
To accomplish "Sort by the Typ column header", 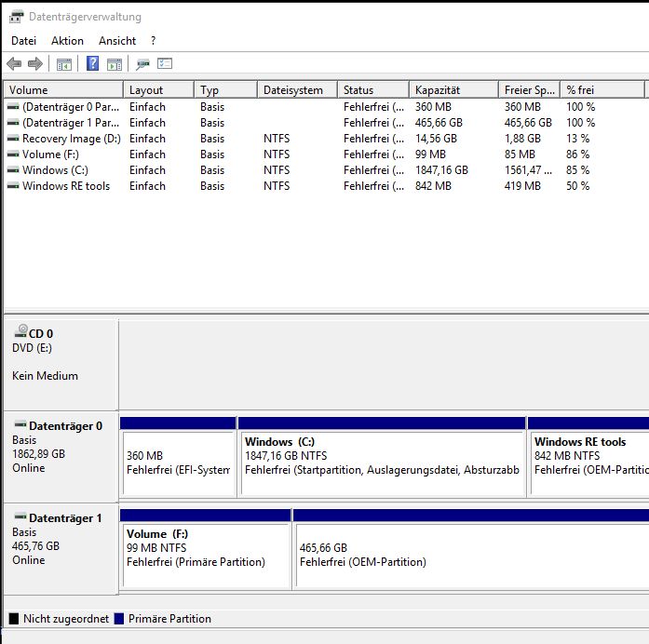I will point(225,89).
